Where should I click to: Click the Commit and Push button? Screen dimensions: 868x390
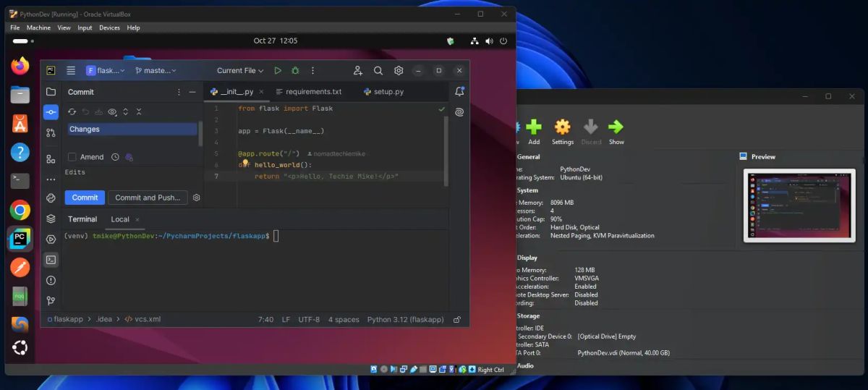148,198
